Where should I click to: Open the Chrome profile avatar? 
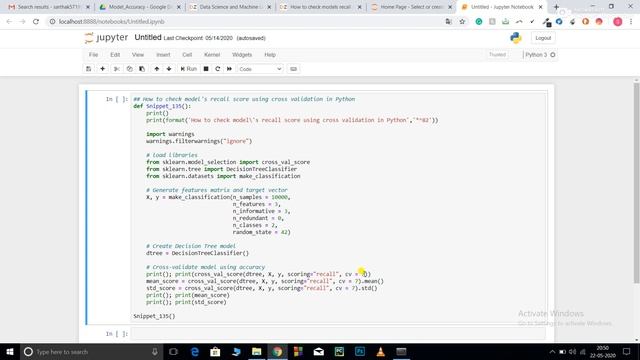[x=618, y=22]
